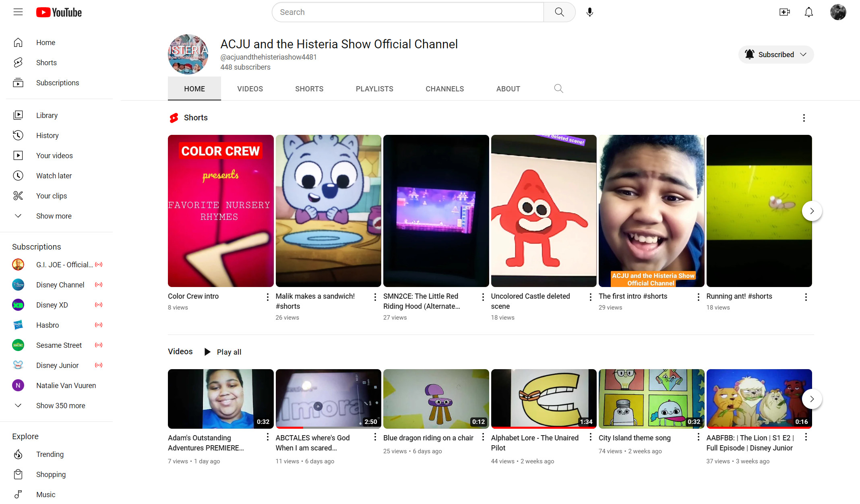The image size is (860, 504).
Task: Switch to the About tab
Action: 508,89
